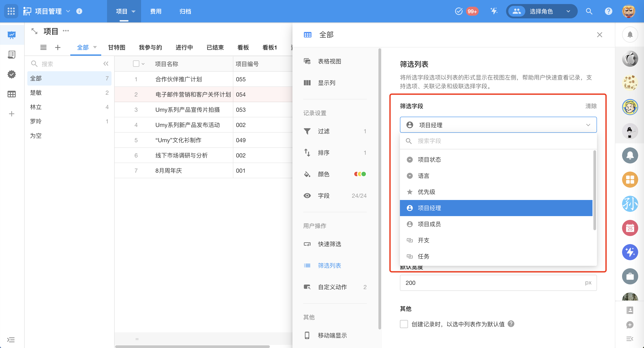Open the three-dot more menu beside 项目
The width and height of the screenshot is (644, 348).
(x=66, y=31)
